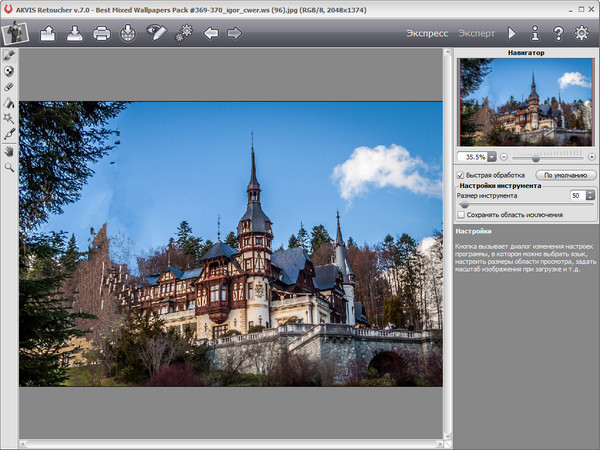600x450 pixels.
Task: Disable the Быстрая обработка checkbox
Action: pos(461,175)
